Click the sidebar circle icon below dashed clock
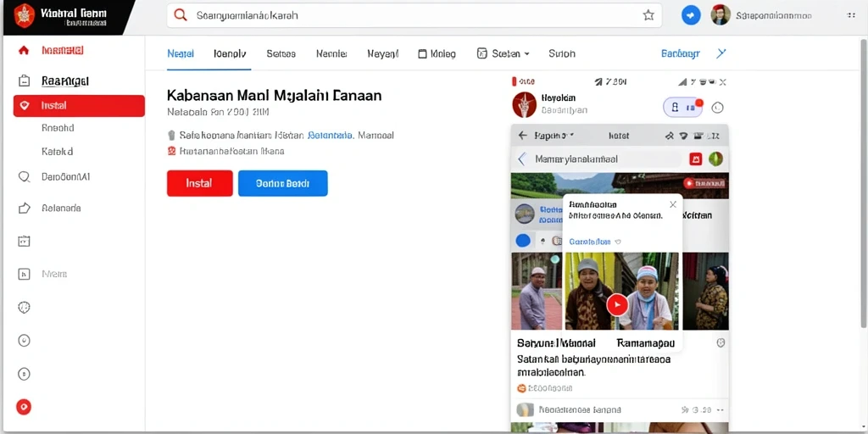The width and height of the screenshot is (868, 434). [x=24, y=341]
